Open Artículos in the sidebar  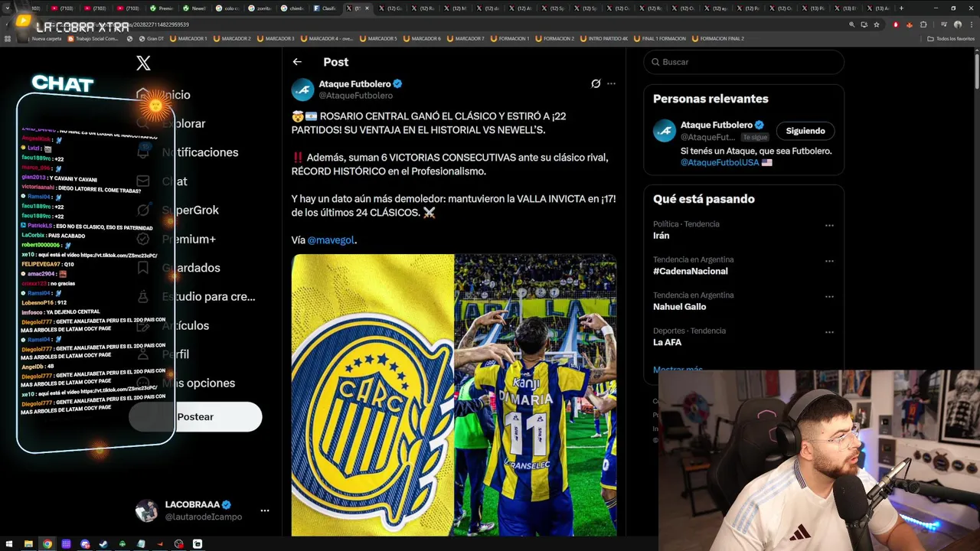(x=172, y=325)
